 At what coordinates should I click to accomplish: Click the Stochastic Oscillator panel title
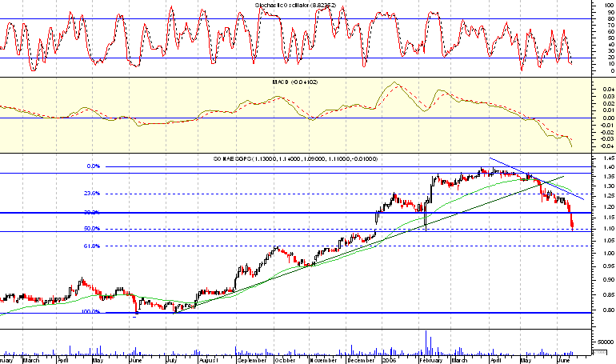(295, 5)
